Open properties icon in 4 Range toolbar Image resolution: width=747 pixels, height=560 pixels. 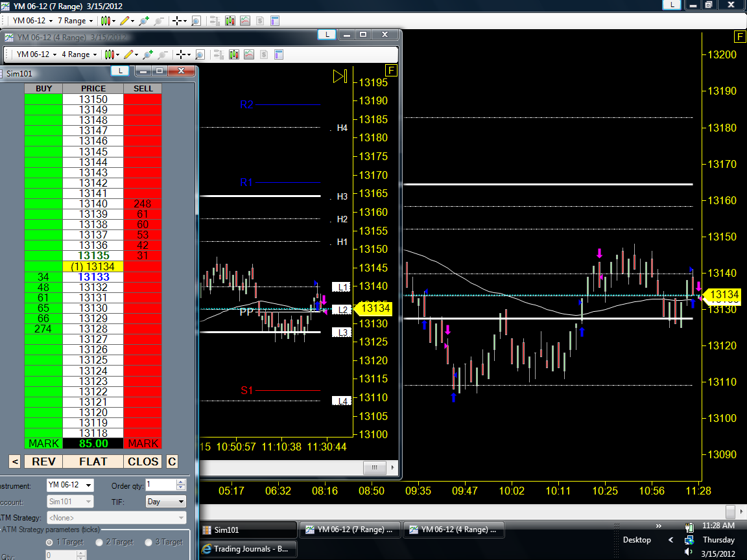(x=279, y=54)
